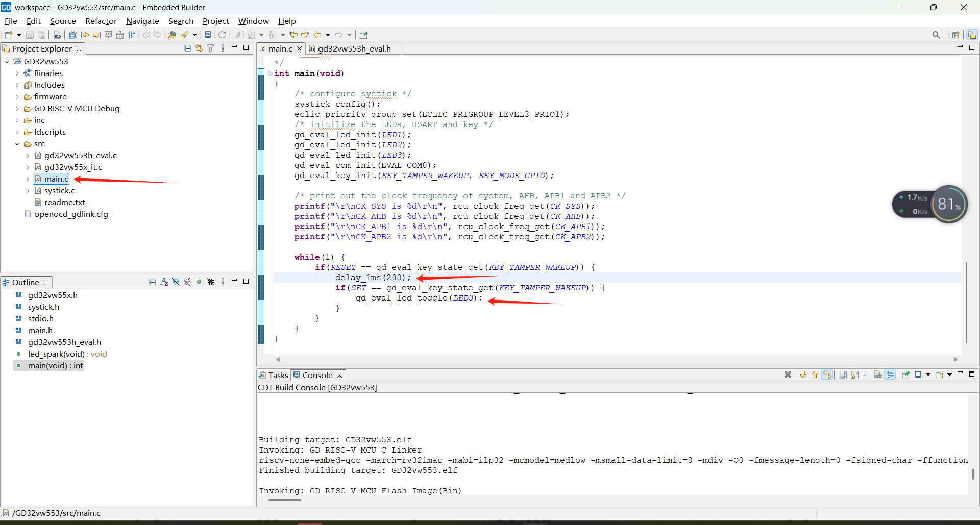The width and height of the screenshot is (980, 525).
Task: Open the Project menu
Action: coord(215,21)
